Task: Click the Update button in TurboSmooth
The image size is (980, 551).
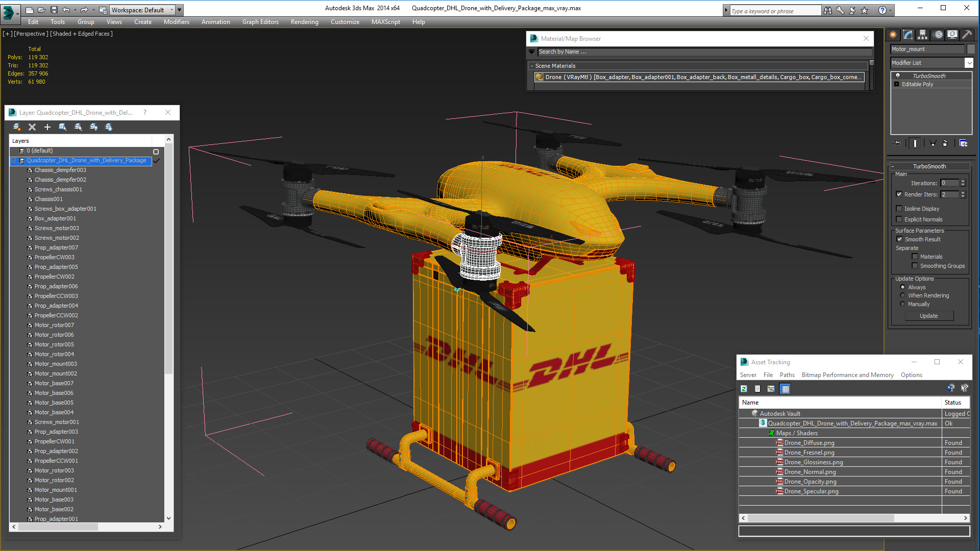Action: pyautogui.click(x=929, y=316)
